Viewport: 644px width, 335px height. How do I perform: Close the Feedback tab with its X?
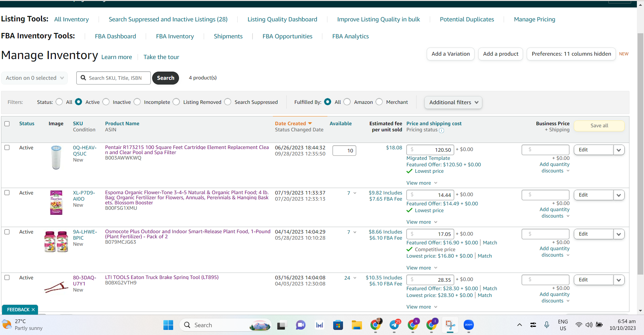33,310
